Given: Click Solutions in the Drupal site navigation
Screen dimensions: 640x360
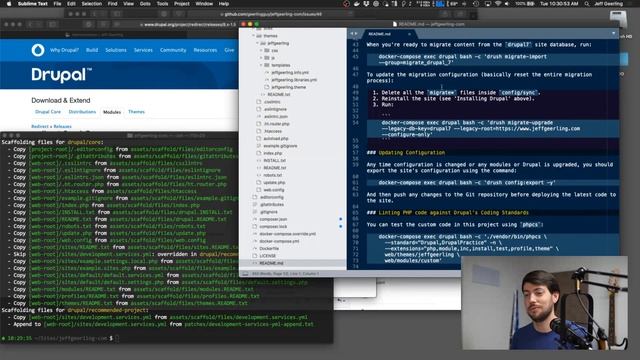Looking at the screenshot, I should point(116,50).
